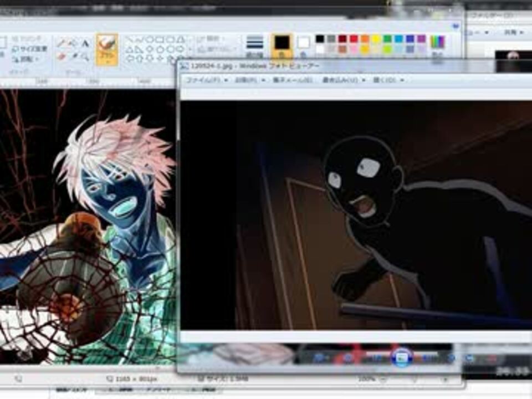Pick the green color swatch
The height and width of the screenshot is (399, 532).
click(387, 39)
